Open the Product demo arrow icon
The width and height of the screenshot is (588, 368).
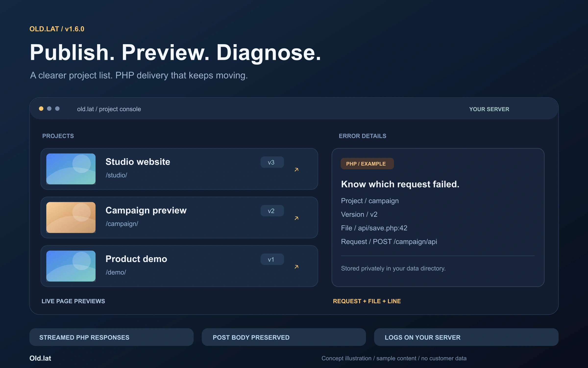point(296,267)
